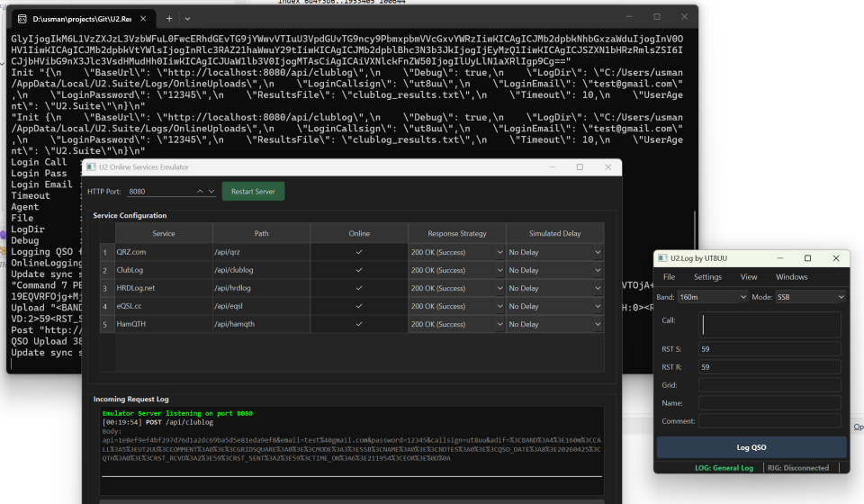864x504 pixels.
Task: Click the Call input field
Action: 769,324
